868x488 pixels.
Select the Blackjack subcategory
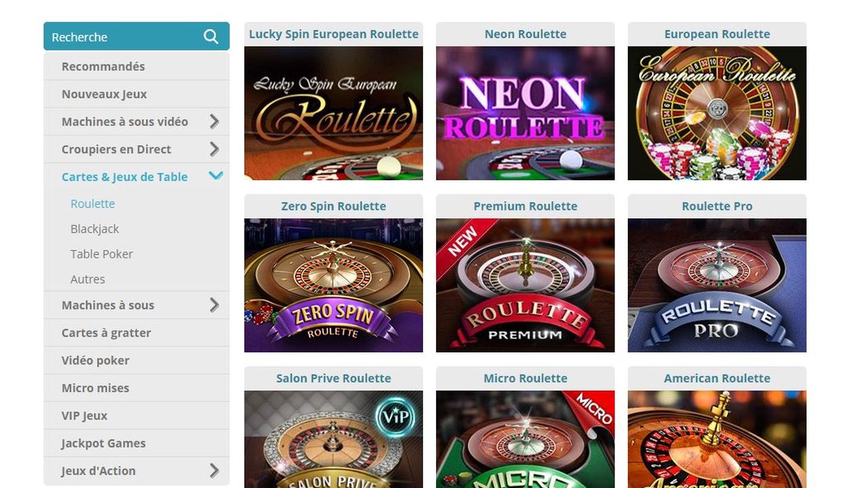(x=95, y=229)
